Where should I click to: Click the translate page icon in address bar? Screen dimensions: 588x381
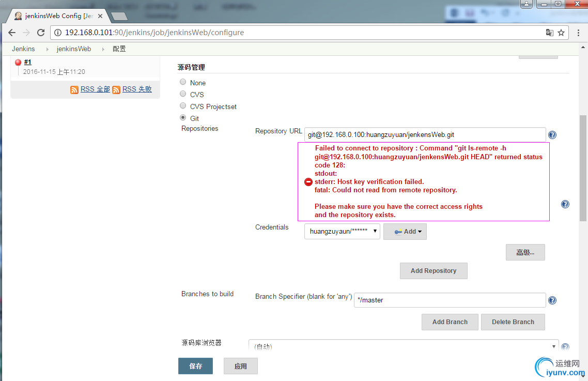(549, 33)
